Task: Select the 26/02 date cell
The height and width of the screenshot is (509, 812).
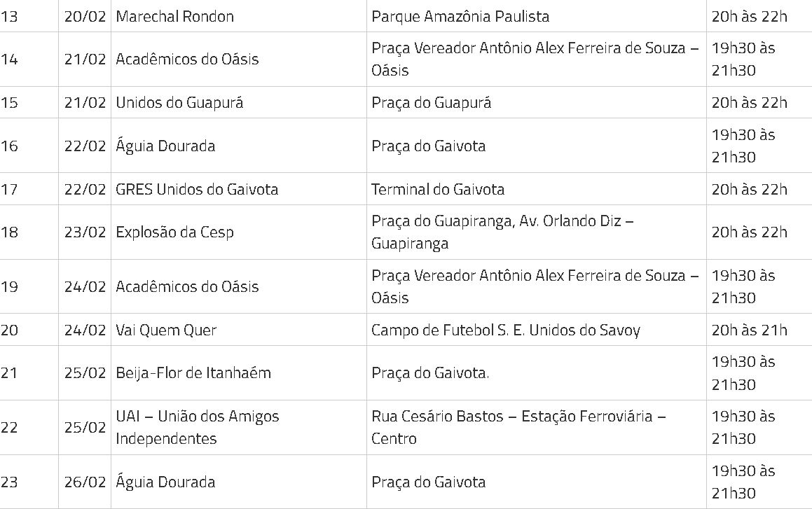Action: pyautogui.click(x=85, y=482)
